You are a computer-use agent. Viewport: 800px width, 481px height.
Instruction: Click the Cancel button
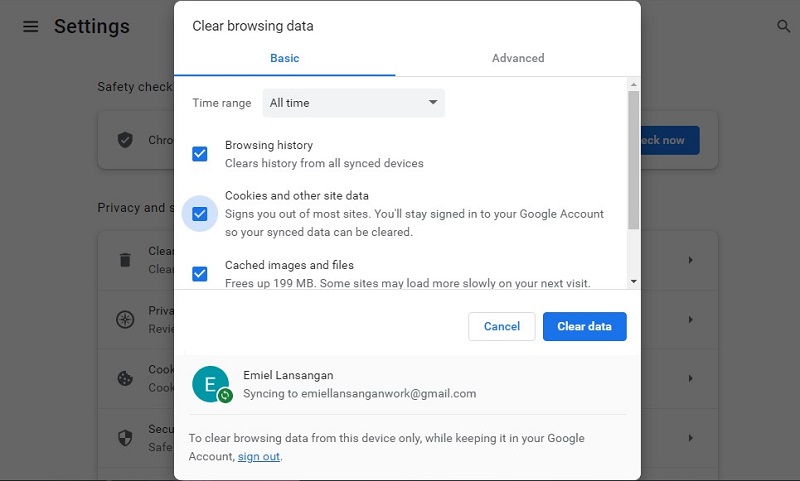[502, 326]
